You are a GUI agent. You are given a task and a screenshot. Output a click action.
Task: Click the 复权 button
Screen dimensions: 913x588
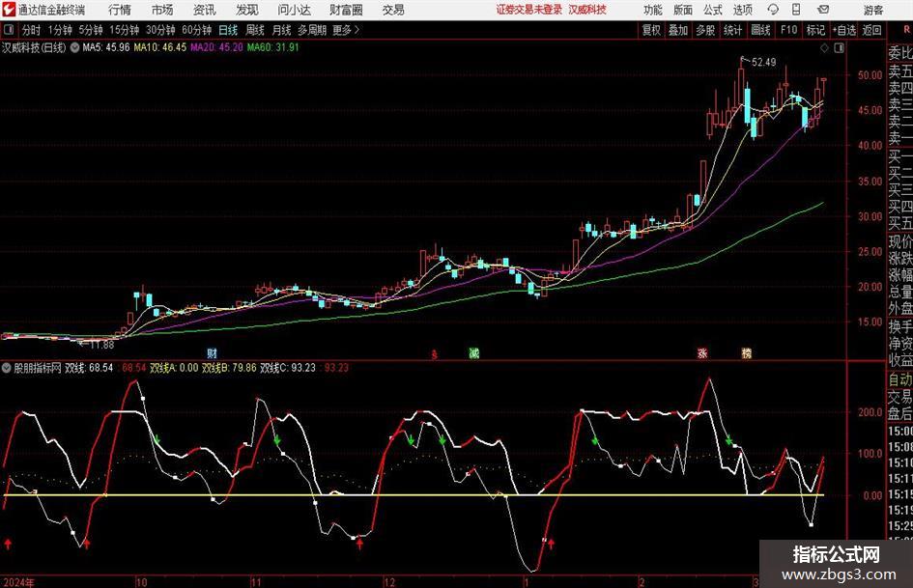(651, 30)
